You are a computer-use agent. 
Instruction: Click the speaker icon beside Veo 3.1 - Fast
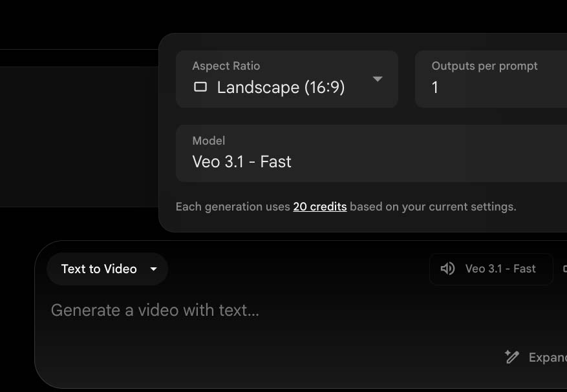447,269
